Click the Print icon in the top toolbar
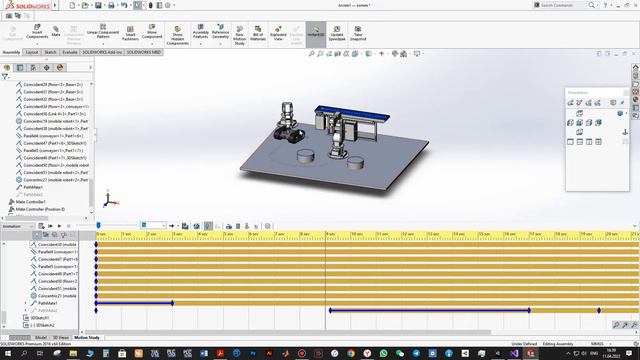640x360 pixels. tap(111, 5)
